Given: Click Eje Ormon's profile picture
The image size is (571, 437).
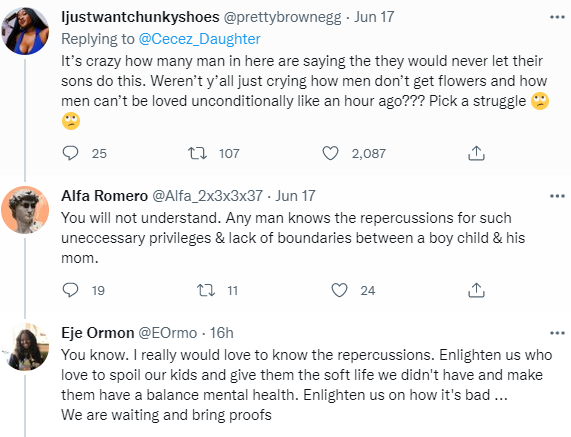Looking at the screenshot, I should [25, 347].
